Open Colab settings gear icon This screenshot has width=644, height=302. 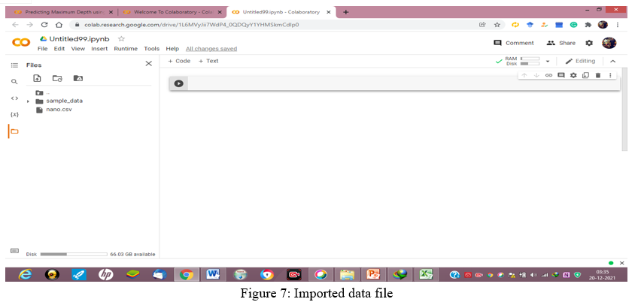pos(589,43)
